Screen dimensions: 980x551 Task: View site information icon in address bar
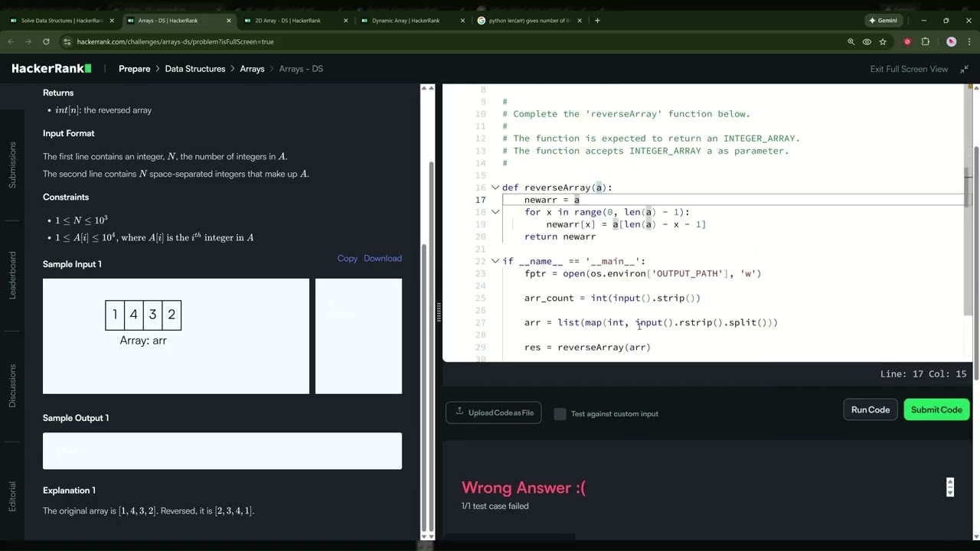(x=67, y=42)
